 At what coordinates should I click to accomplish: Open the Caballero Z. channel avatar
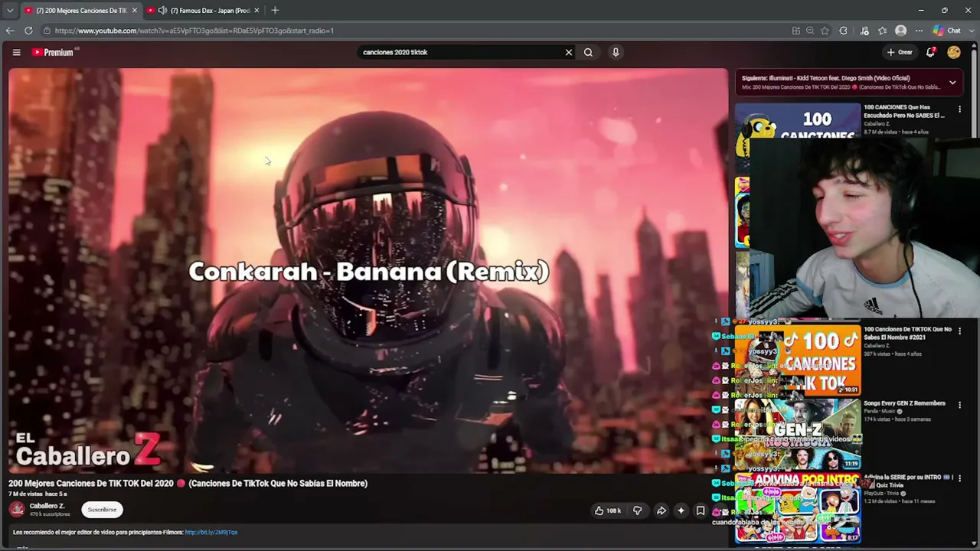point(17,510)
